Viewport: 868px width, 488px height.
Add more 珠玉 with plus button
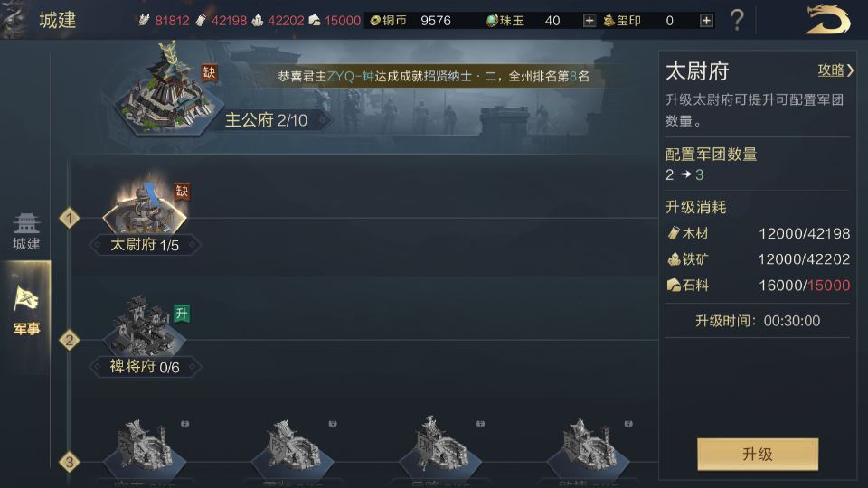coord(589,21)
